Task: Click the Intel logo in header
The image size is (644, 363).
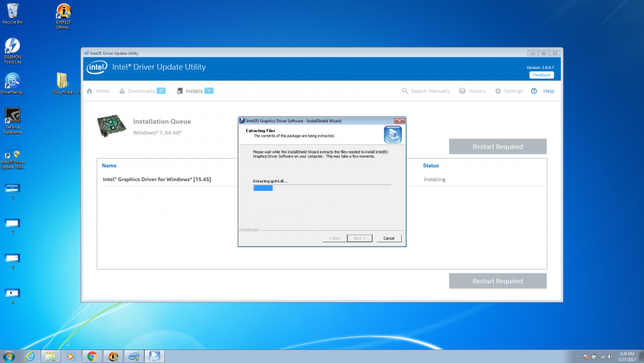Action: pos(97,67)
